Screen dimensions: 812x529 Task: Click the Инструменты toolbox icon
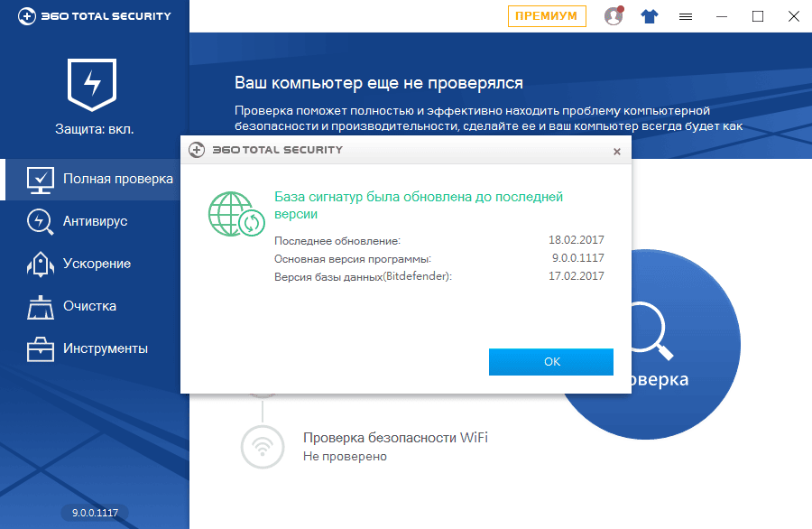point(41,349)
